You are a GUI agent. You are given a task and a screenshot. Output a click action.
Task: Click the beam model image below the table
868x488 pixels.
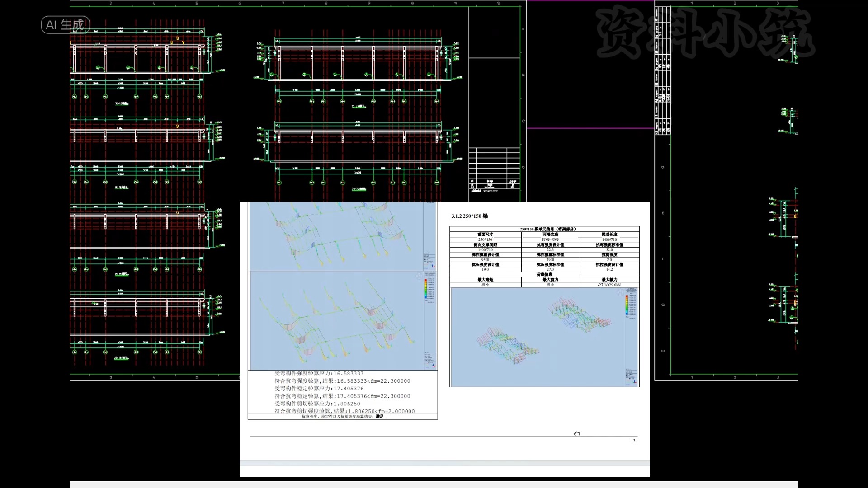pos(544,337)
